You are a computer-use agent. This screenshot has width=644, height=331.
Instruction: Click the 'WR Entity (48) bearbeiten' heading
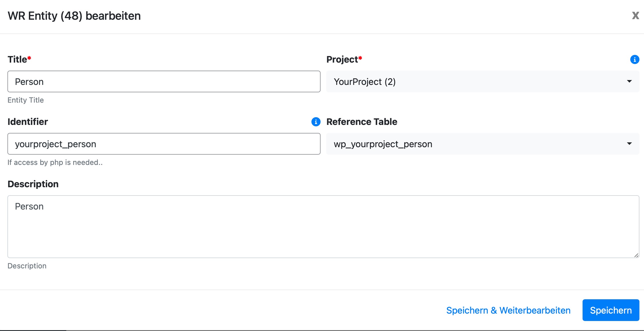(74, 16)
